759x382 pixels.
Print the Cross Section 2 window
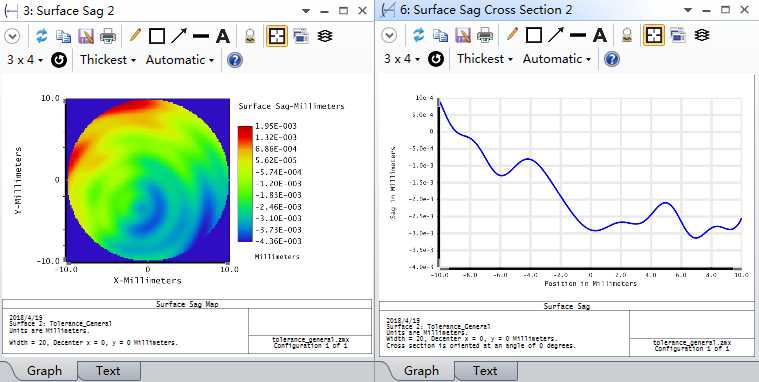485,35
